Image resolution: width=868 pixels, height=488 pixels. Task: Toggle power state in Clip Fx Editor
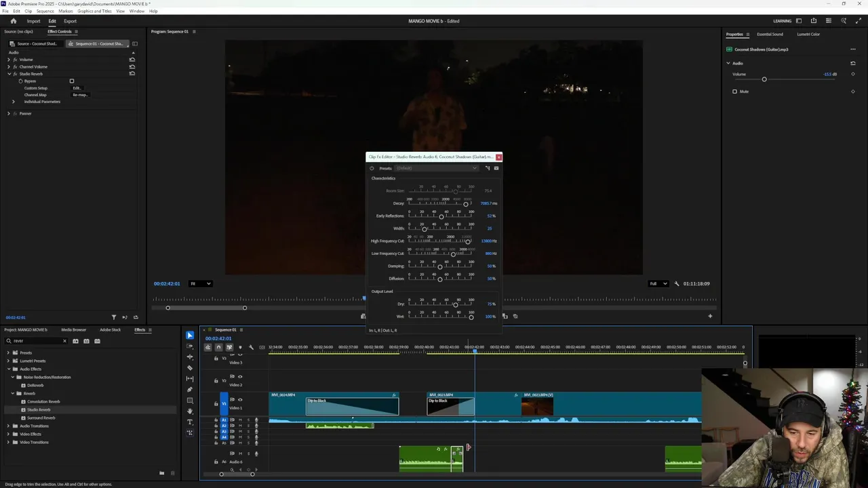(x=372, y=168)
